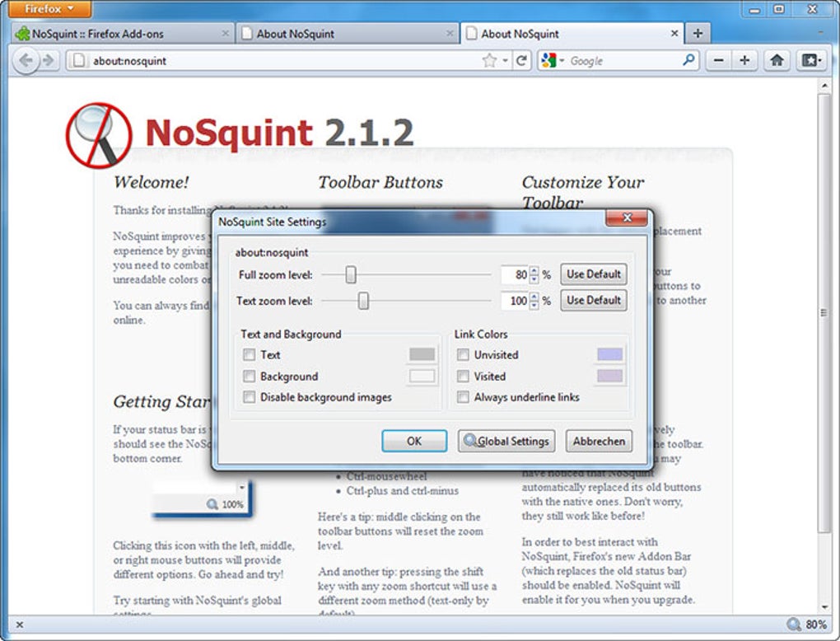Click the full zoom level value field
The width and height of the screenshot is (840, 641).
515,274
